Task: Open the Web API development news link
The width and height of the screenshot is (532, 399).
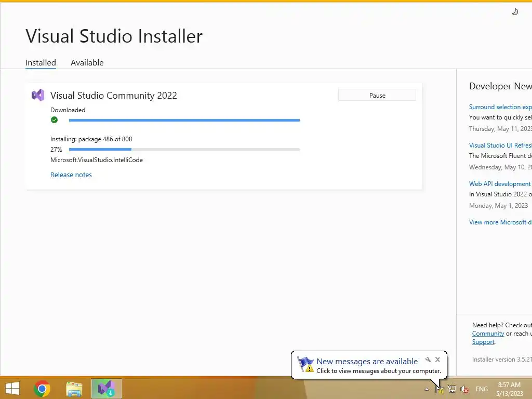Action: (500, 183)
